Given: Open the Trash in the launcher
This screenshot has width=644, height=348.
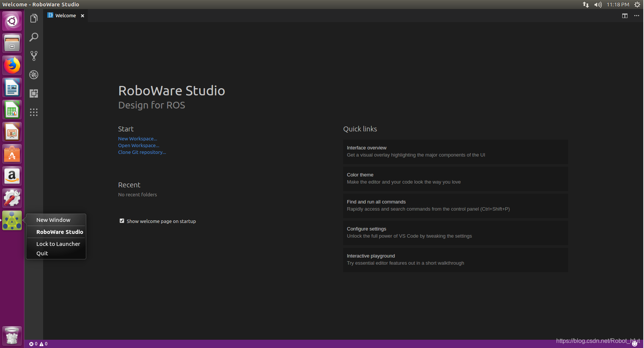Looking at the screenshot, I should coord(12,336).
